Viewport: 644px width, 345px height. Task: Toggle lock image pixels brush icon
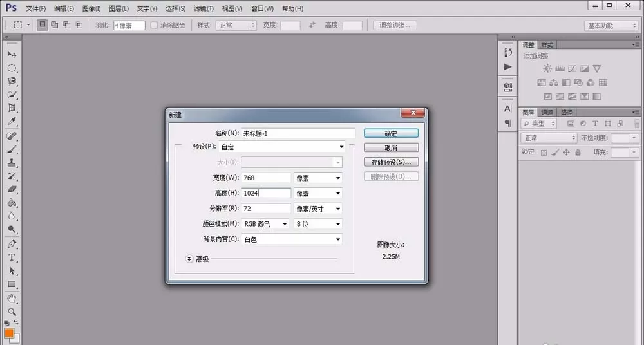pyautogui.click(x=555, y=153)
